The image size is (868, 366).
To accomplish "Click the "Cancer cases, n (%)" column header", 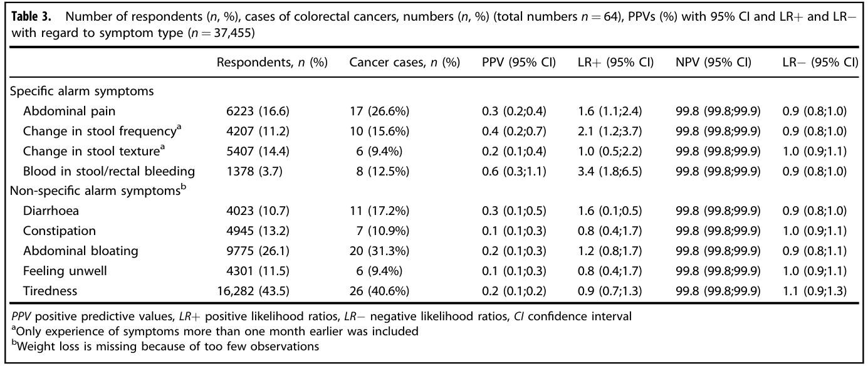I will pos(404,63).
